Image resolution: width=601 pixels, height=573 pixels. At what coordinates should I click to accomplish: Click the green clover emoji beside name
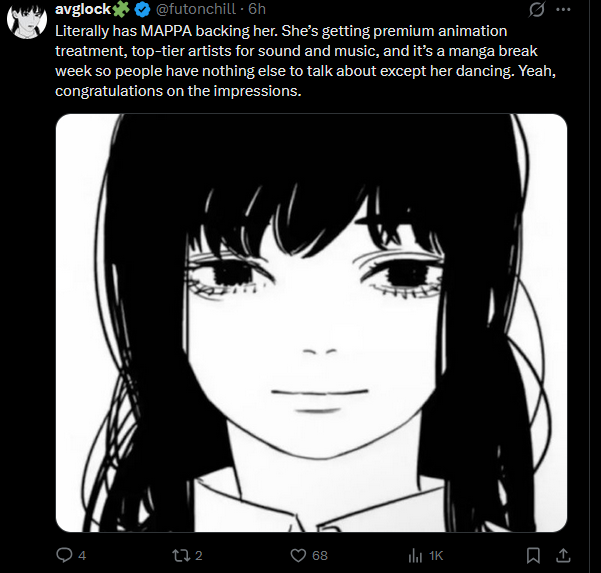click(121, 9)
